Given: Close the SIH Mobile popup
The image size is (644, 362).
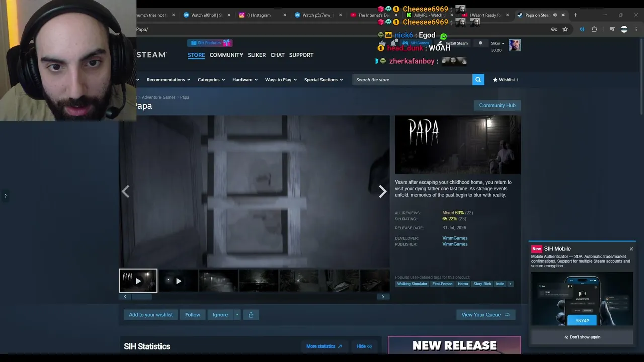Looking at the screenshot, I should [x=631, y=249].
